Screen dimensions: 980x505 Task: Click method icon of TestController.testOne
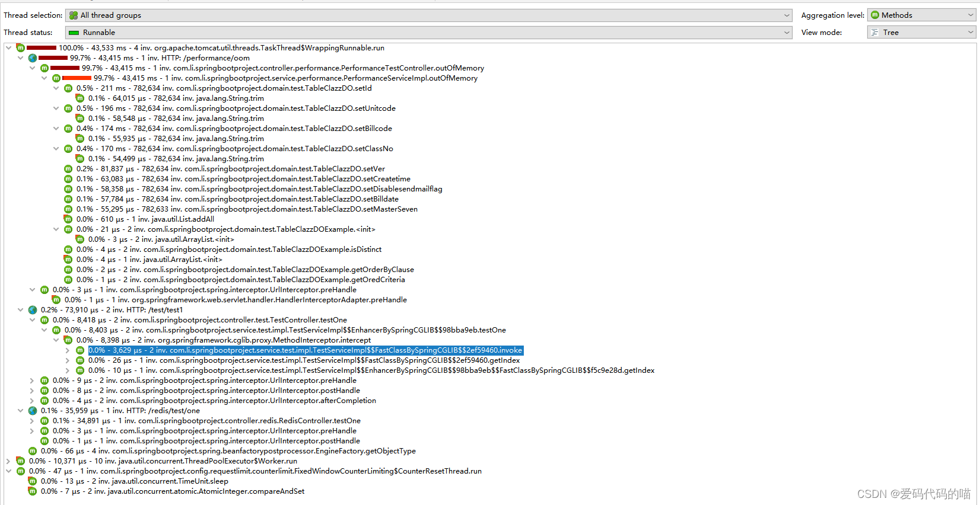[44, 320]
